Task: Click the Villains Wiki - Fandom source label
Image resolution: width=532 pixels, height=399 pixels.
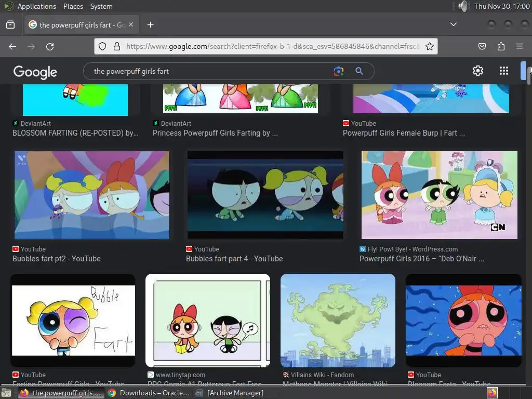Action: pos(322,375)
